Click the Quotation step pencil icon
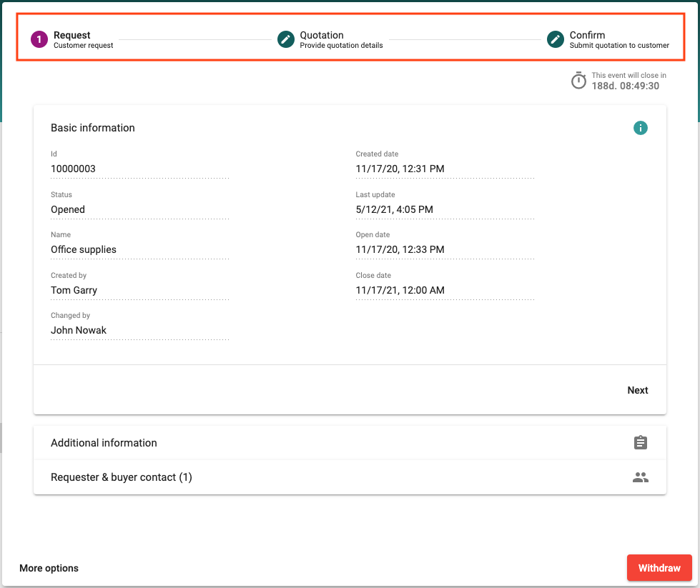This screenshot has width=700, height=588. pyautogui.click(x=286, y=39)
